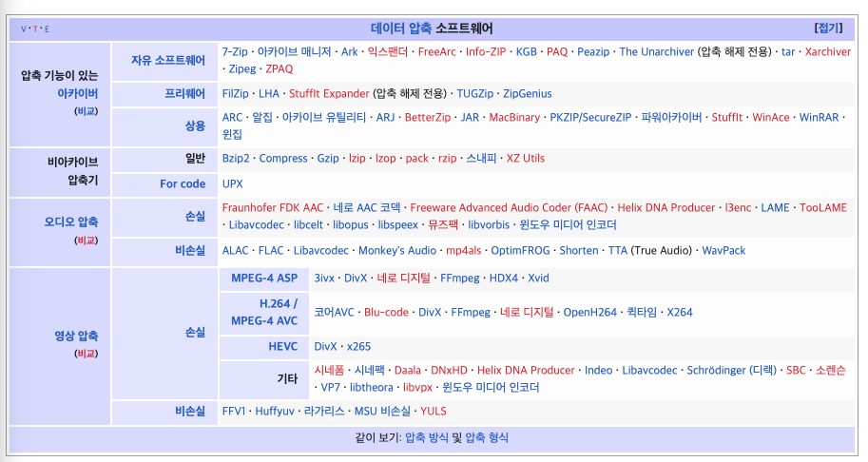Screen dimensions: 868x462
Task: Open the UPX link
Action: 233,183
